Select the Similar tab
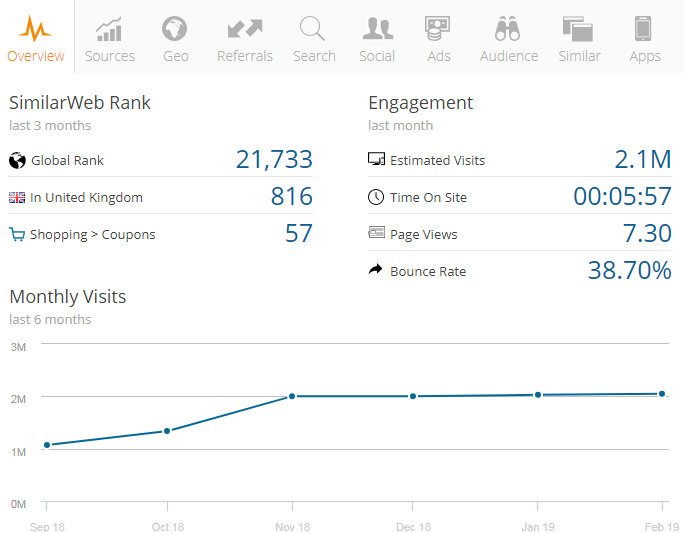Image resolution: width=684 pixels, height=533 pixels. [579, 37]
